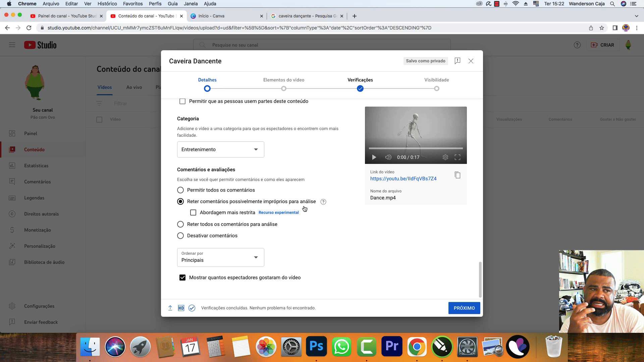644x362 pixels.
Task: Select Desativar comentários radio option
Action: [180, 236]
